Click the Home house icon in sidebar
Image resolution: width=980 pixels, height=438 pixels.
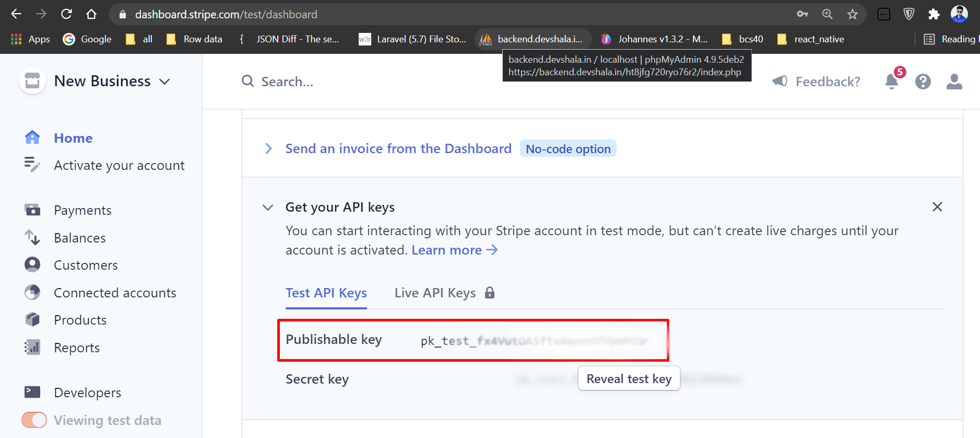point(32,137)
